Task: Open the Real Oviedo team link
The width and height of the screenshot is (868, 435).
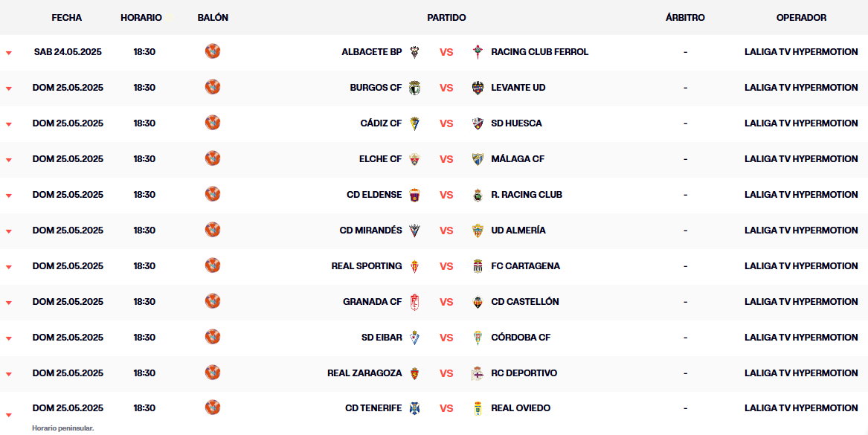Action: coord(521,408)
